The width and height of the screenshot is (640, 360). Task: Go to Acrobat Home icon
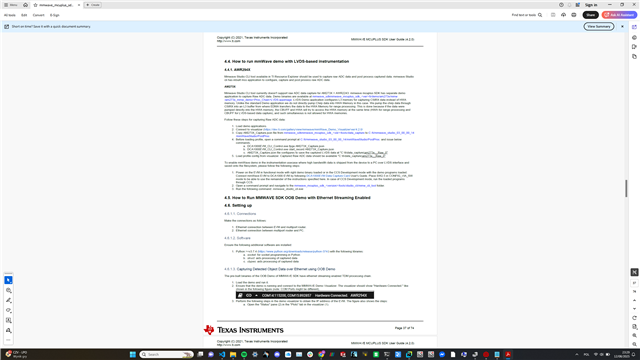pyautogui.click(x=25, y=5)
